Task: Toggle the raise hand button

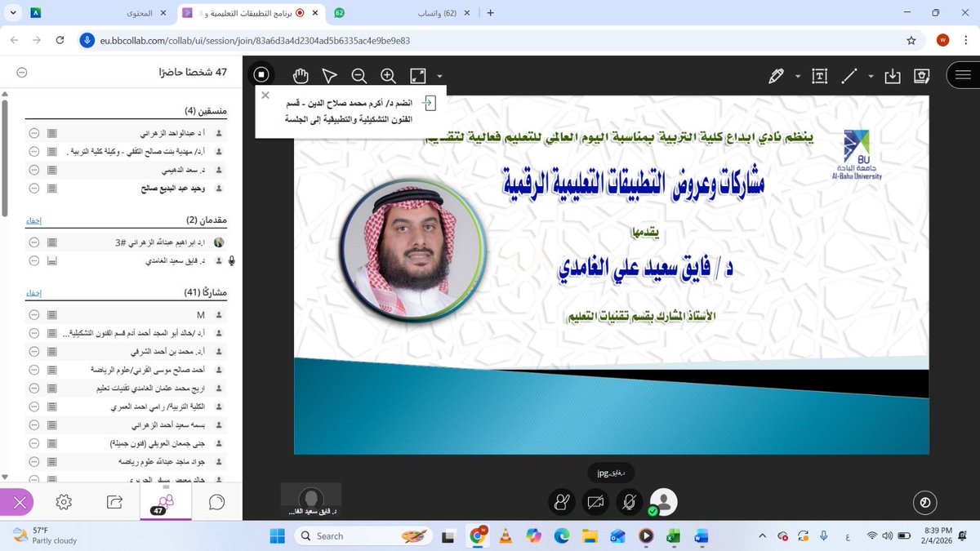Action: click(x=562, y=503)
